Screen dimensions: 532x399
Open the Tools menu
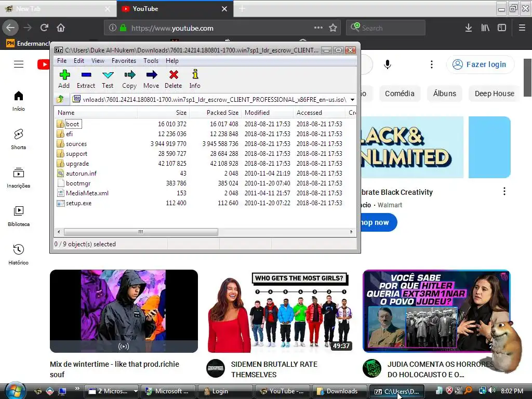point(151,61)
